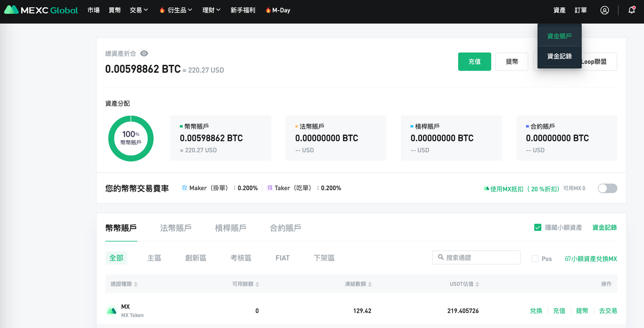Open the 買幣 menu

(x=115, y=10)
